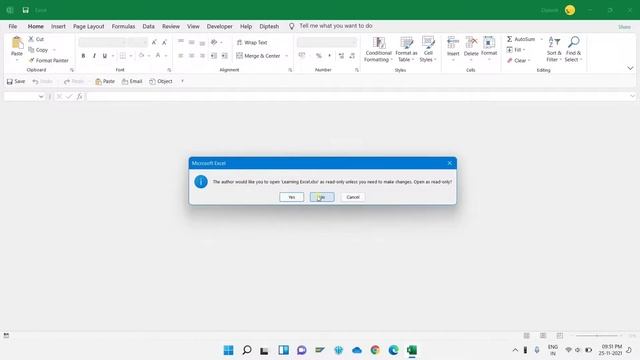Click Decrease Font Size icon
This screenshot has height=360, width=640.
click(x=164, y=42)
